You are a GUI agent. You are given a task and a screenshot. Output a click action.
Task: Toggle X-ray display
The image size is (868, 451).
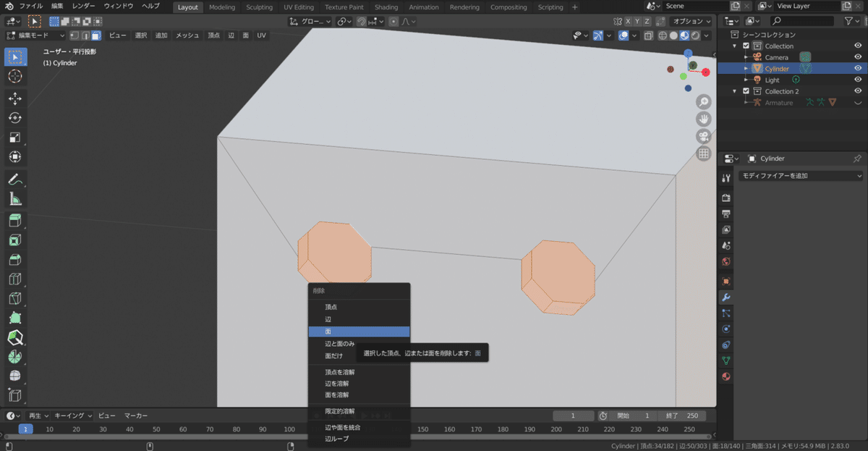point(649,35)
